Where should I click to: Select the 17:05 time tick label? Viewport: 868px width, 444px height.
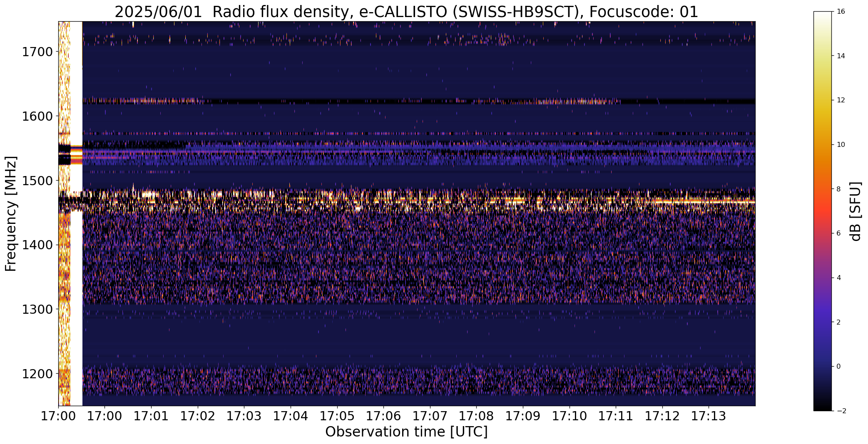pyautogui.click(x=337, y=416)
